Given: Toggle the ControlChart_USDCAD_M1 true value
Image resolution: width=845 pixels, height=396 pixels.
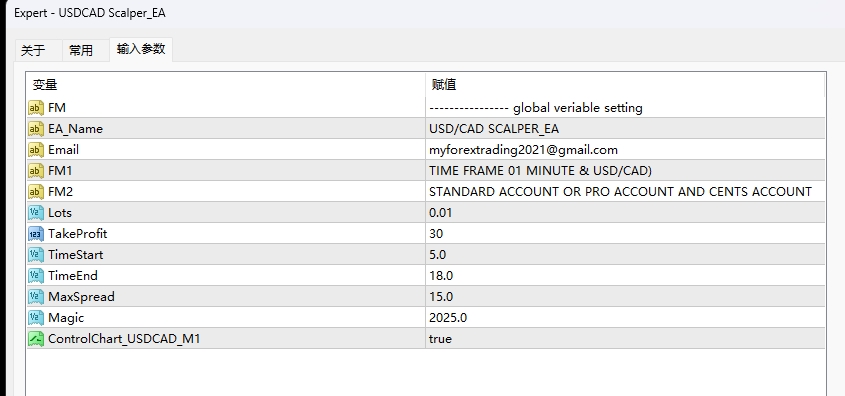Looking at the screenshot, I should [x=625, y=339].
